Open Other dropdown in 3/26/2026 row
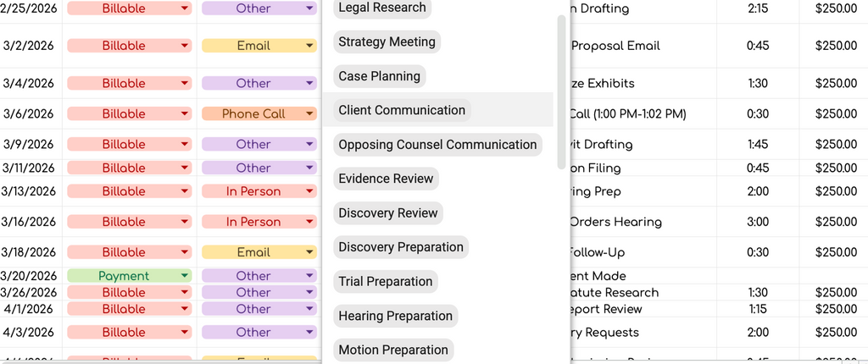Viewport: 868px width, 364px height. tap(259, 292)
